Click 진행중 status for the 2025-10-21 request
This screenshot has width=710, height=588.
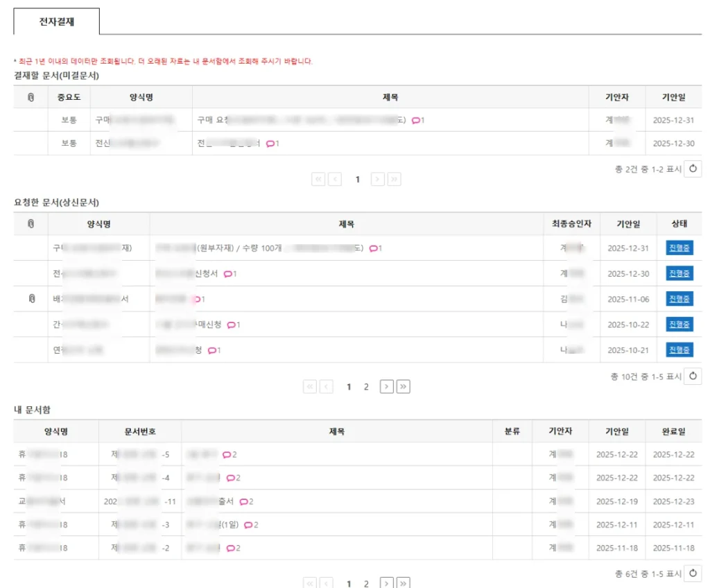[679, 350]
